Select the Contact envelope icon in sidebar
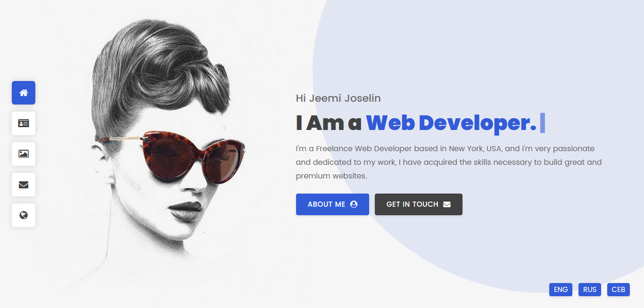The image size is (644, 308). point(24,185)
